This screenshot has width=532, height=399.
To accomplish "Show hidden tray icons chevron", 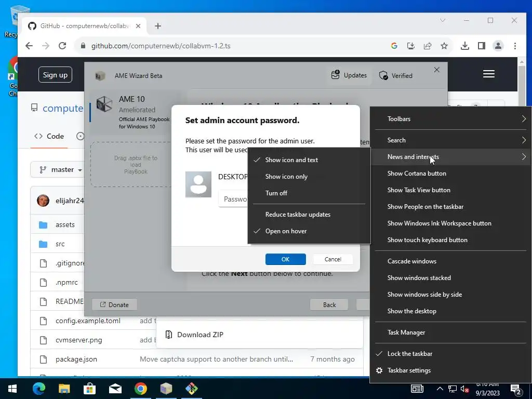I will pos(440,389).
